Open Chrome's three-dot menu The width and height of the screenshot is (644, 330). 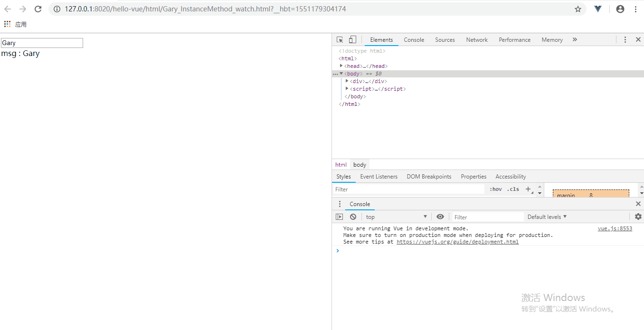pos(635,9)
